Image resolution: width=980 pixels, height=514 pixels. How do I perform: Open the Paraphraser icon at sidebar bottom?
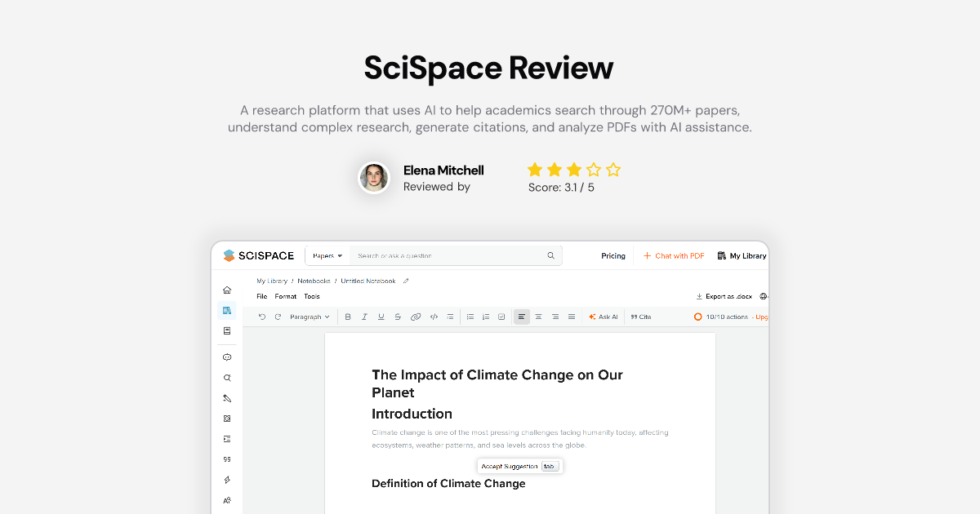point(227,500)
